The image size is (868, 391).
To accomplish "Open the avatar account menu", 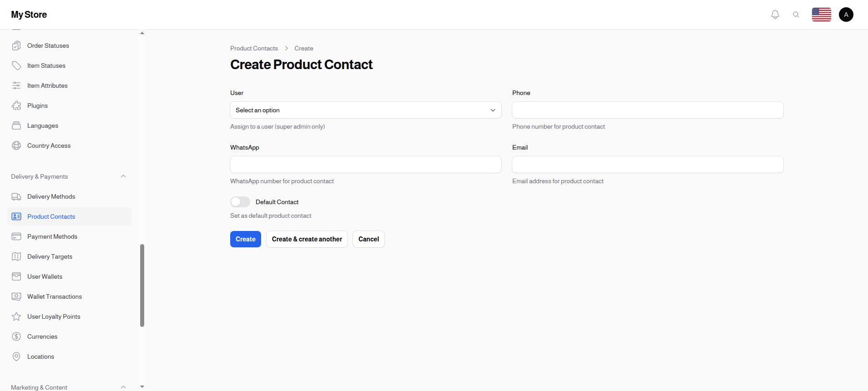I will click(846, 14).
